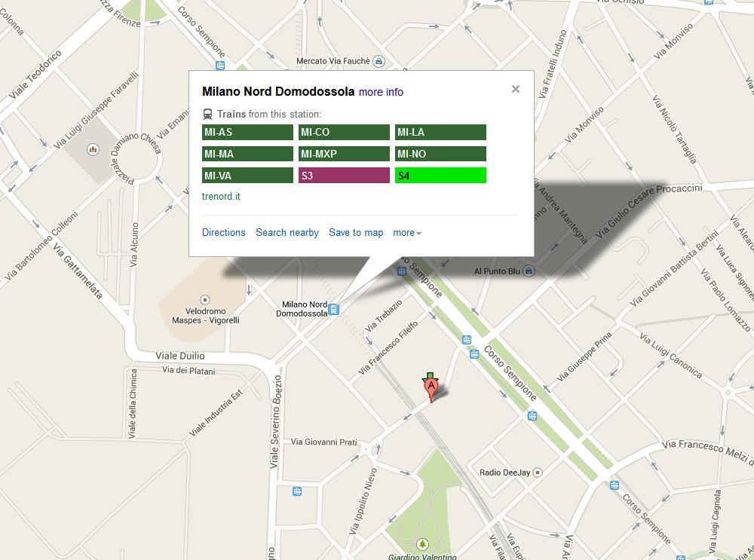Click the 'Via Luigi Canonica' street label
Viewport: 754px width, 560px height.
pos(670,355)
